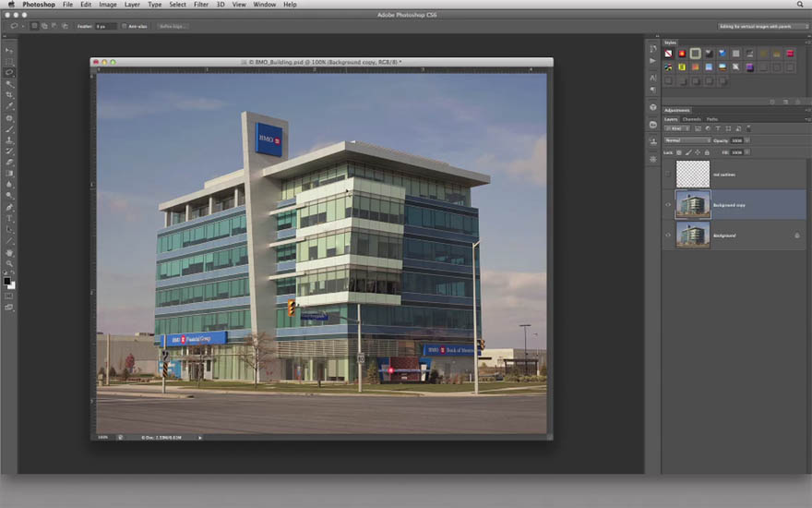The width and height of the screenshot is (812, 508).
Task: Select the Crop tool
Action: 9,95
